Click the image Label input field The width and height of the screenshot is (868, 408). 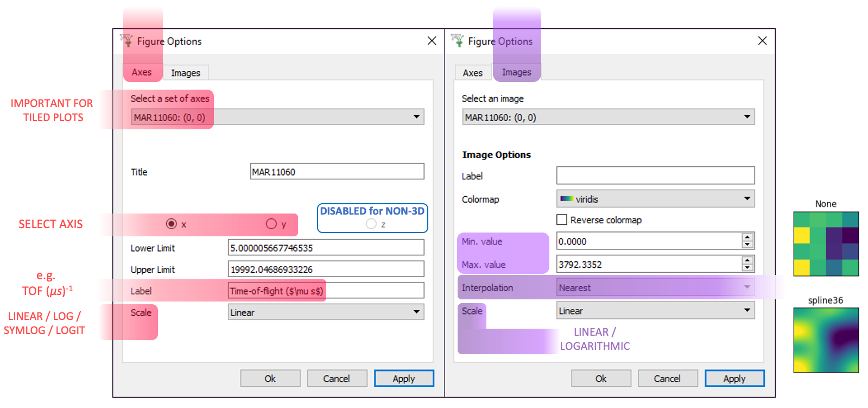coord(655,175)
